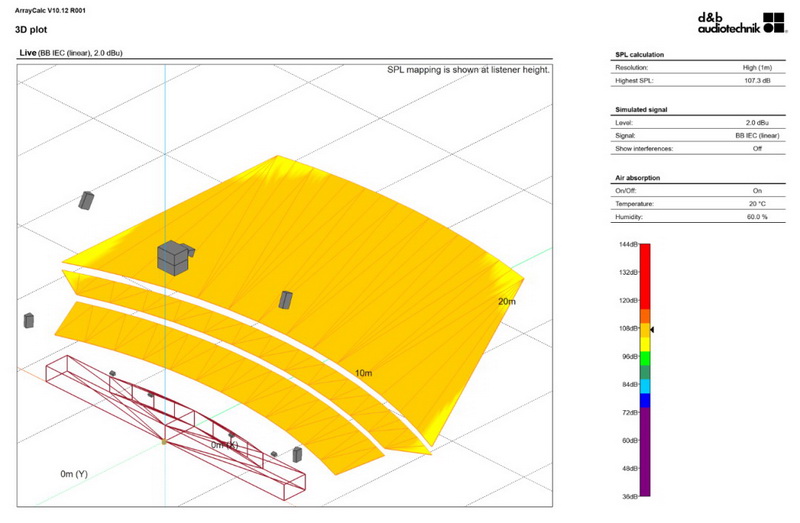
Task: Click the d&b audiotechnik logo
Action: click(738, 22)
